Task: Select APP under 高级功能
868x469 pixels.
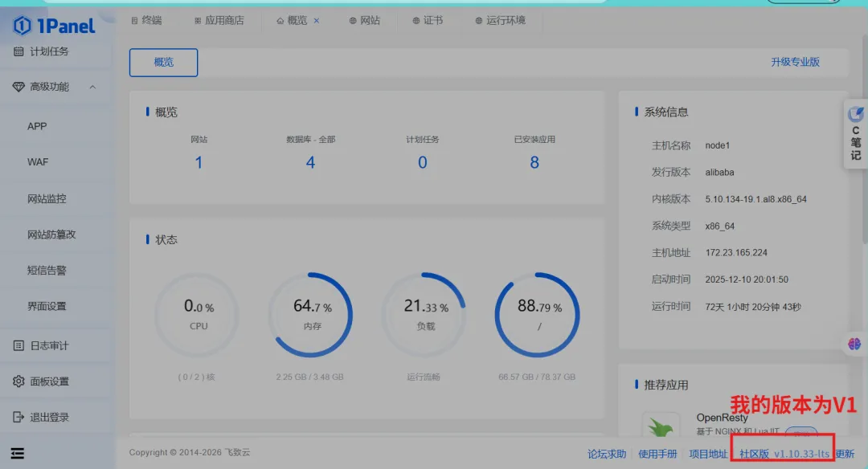Action: point(38,125)
